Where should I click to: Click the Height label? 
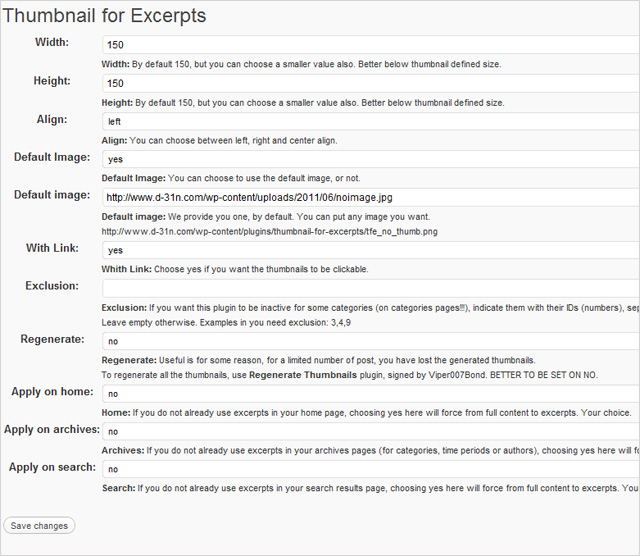point(51,80)
